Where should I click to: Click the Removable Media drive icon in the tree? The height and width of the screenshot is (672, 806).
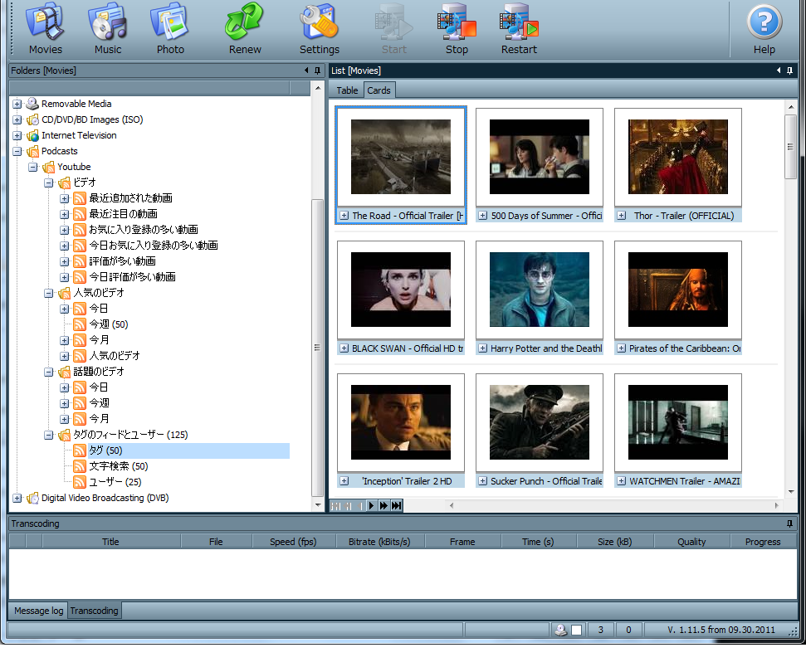(32, 104)
